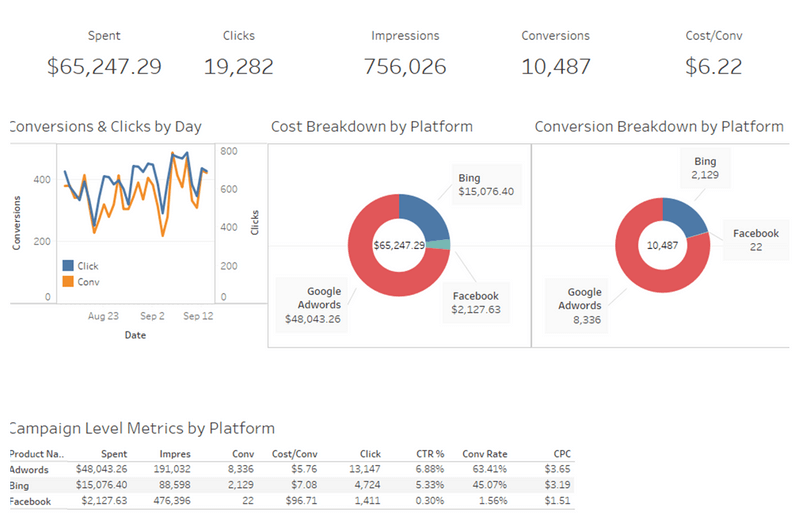Select the teal Facebook slice in Cost Breakdown donut
Viewport: 800px width, 528px height.
click(x=444, y=244)
